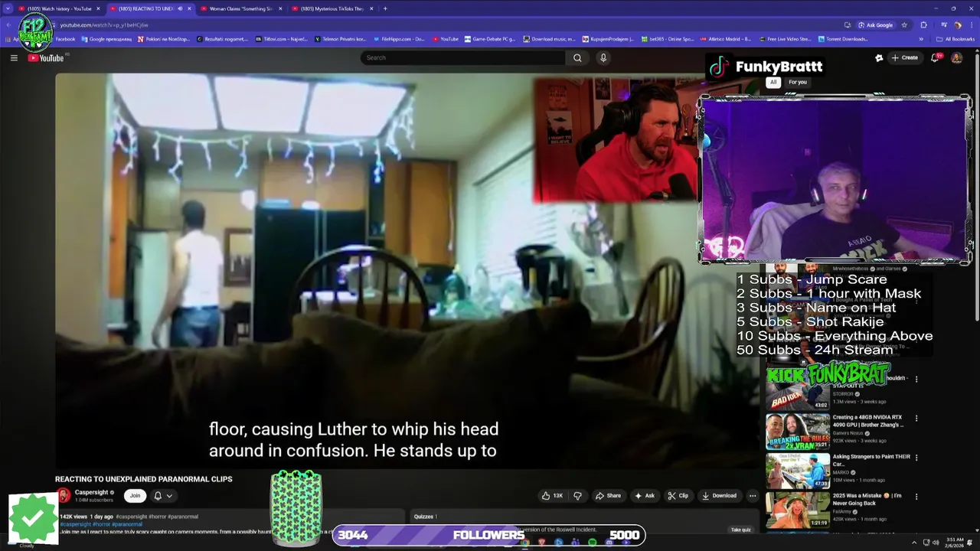Join the Caspersight channel membership
980x551 pixels.
coord(135,495)
